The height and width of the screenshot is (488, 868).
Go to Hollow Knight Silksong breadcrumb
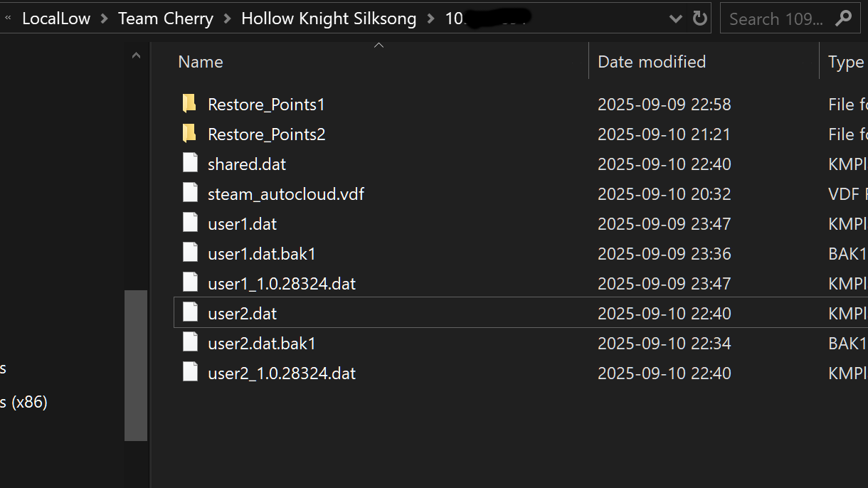coord(329,19)
